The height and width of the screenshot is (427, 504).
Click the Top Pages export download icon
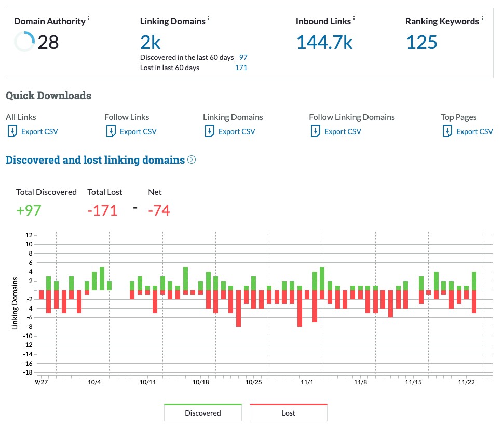click(x=447, y=131)
